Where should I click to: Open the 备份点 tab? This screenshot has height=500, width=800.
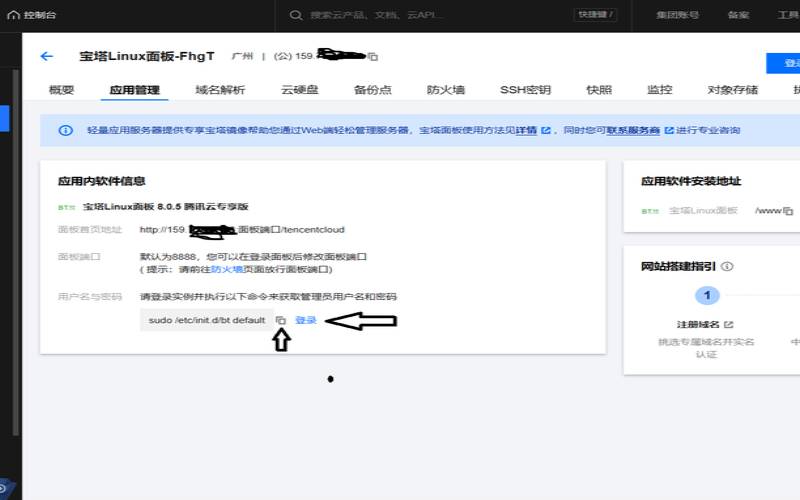[x=372, y=90]
